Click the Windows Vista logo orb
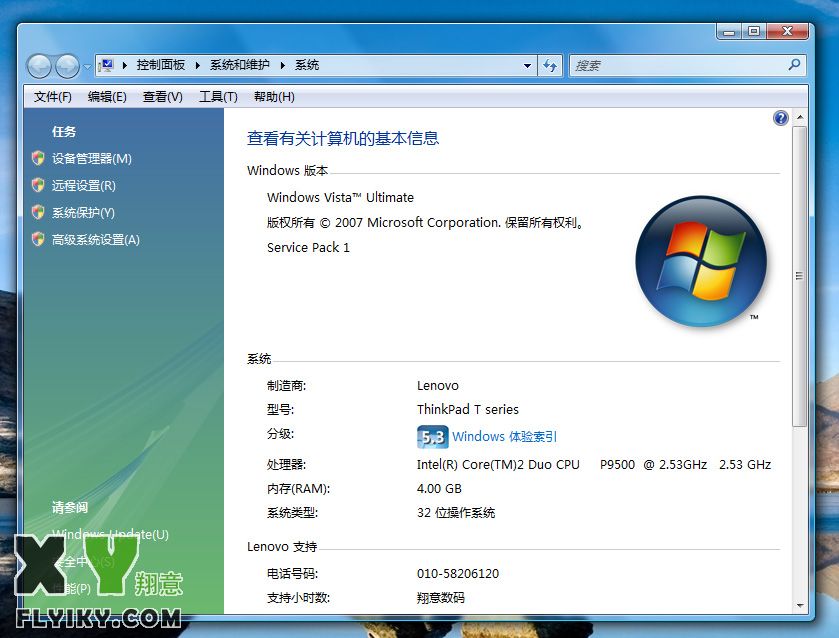Viewport: 839px width, 638px height. tap(701, 261)
